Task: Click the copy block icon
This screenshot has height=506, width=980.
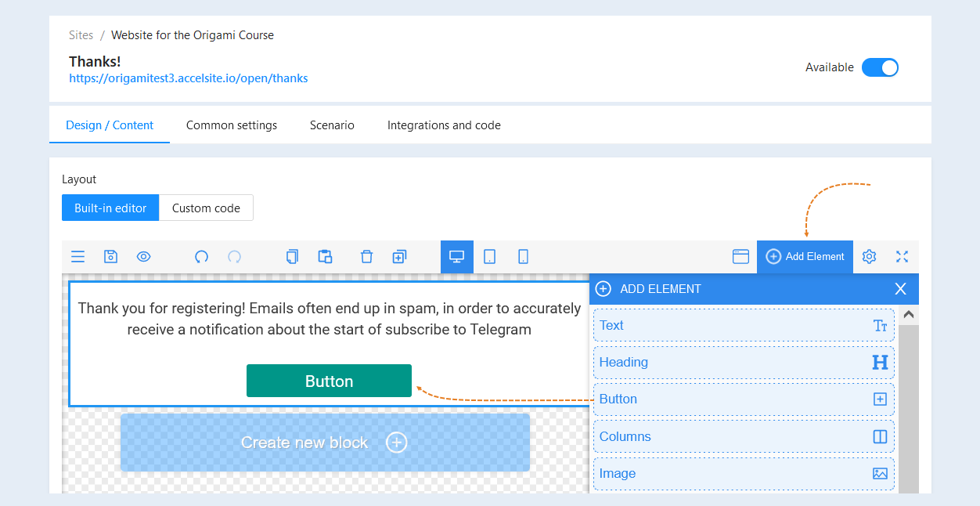Action: [x=293, y=257]
